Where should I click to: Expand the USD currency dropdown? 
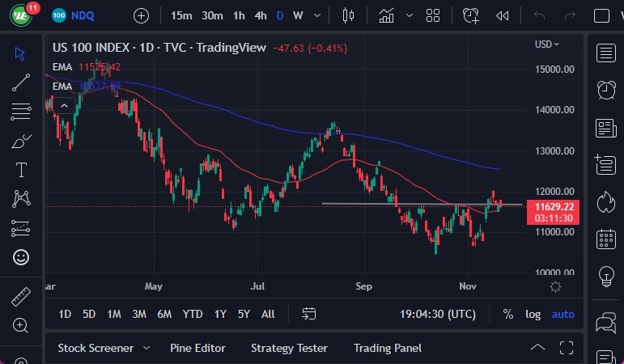pos(547,44)
